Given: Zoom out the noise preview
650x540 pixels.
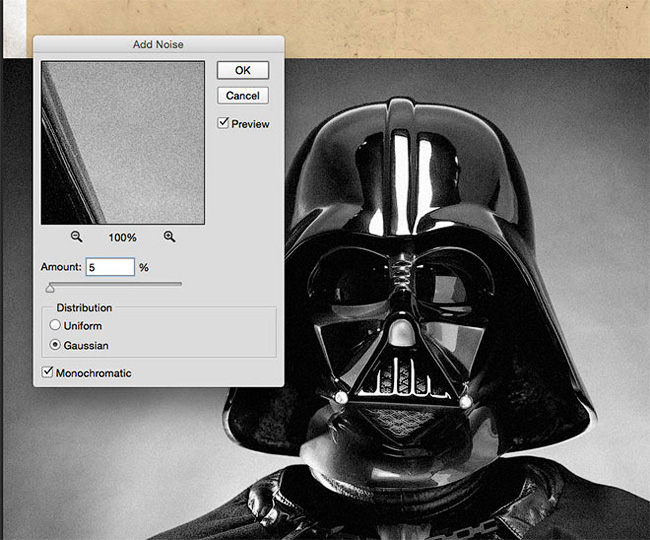Looking at the screenshot, I should [x=76, y=237].
